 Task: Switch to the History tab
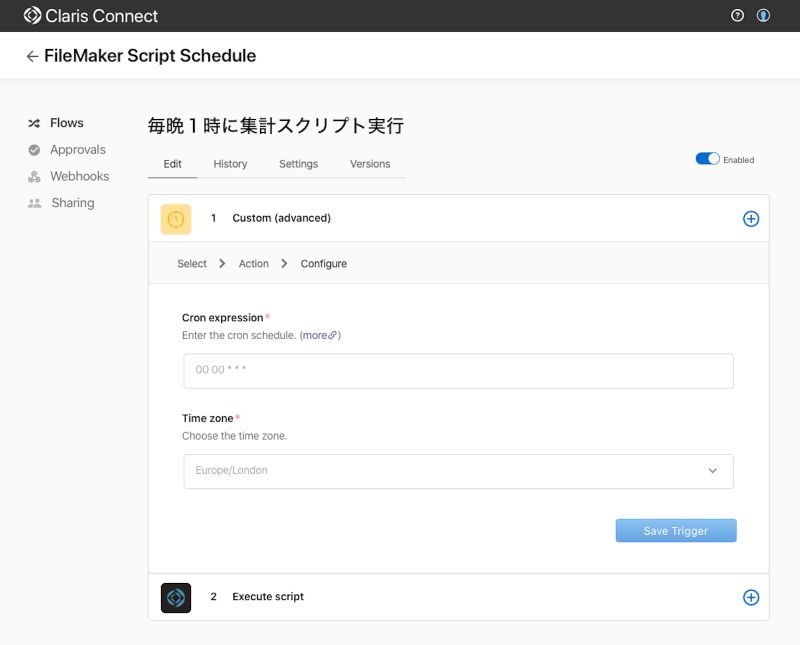[x=230, y=164]
